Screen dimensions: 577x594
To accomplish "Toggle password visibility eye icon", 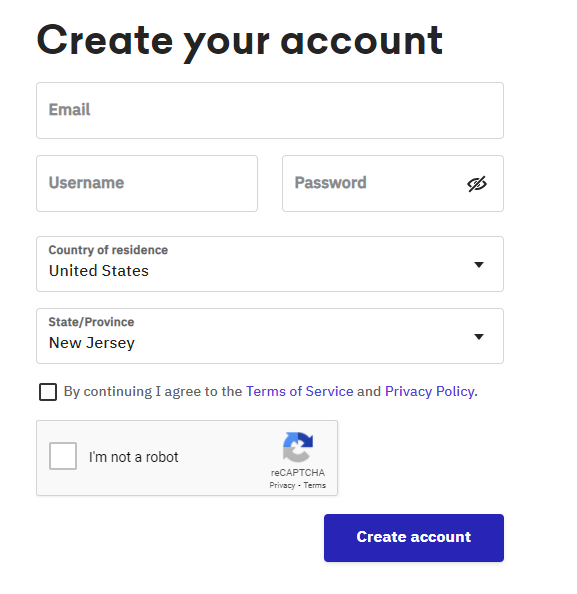I will pos(477,184).
